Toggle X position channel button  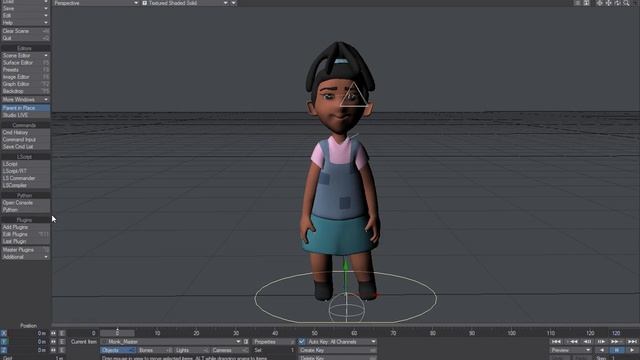(x=4, y=333)
